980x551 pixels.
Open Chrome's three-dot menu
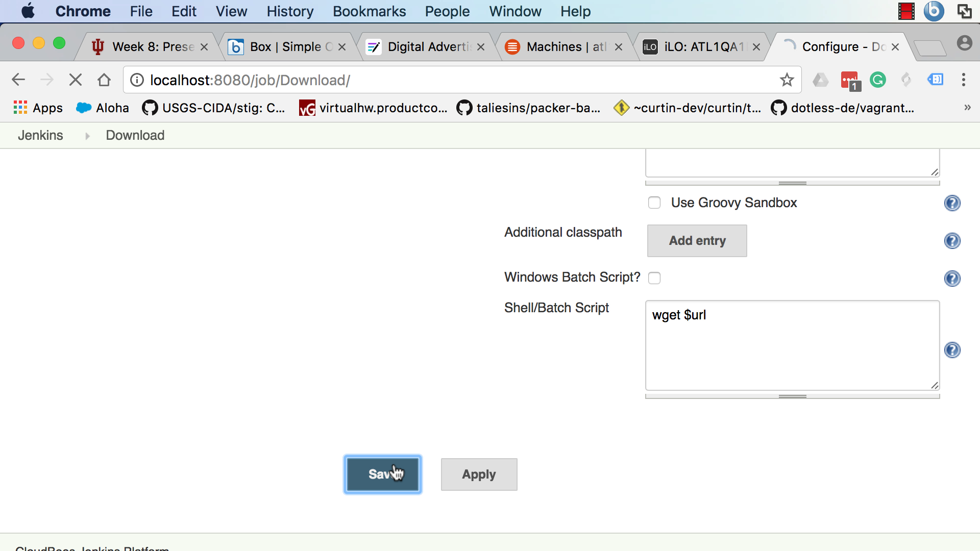point(963,80)
